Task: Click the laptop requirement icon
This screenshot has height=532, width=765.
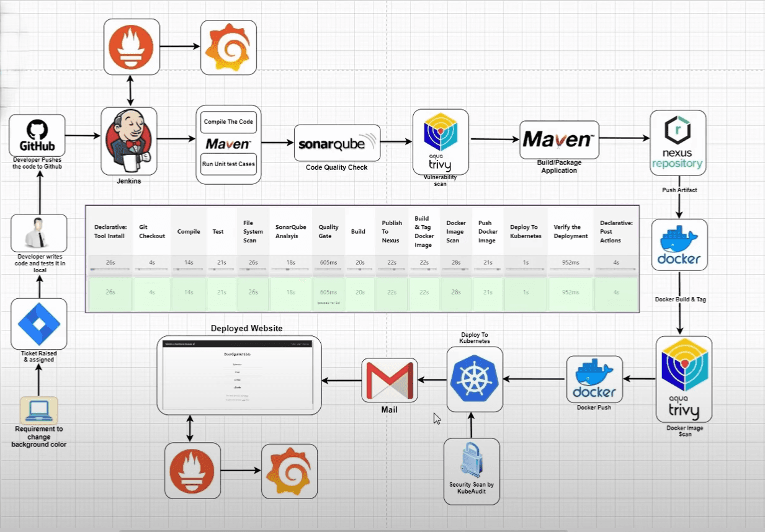Action: [x=39, y=410]
